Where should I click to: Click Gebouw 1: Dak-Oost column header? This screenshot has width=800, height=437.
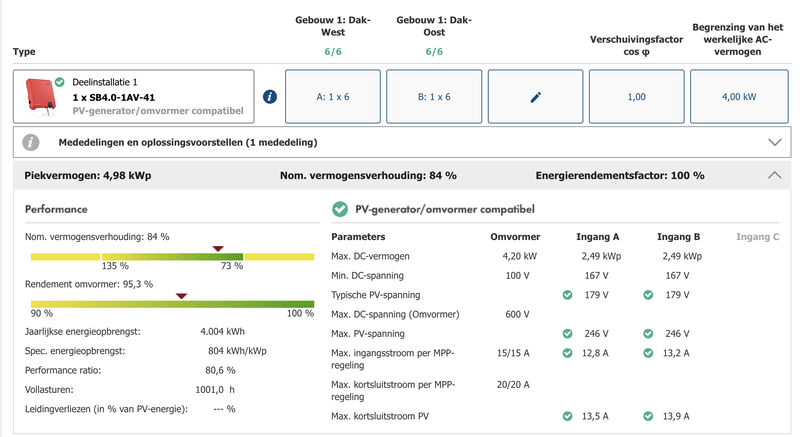point(434,26)
